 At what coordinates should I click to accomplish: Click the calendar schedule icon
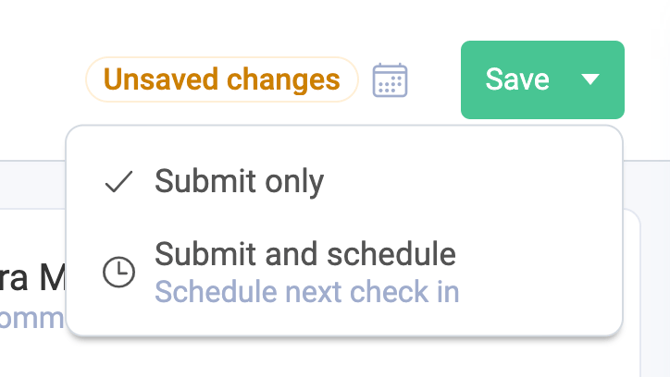390,80
